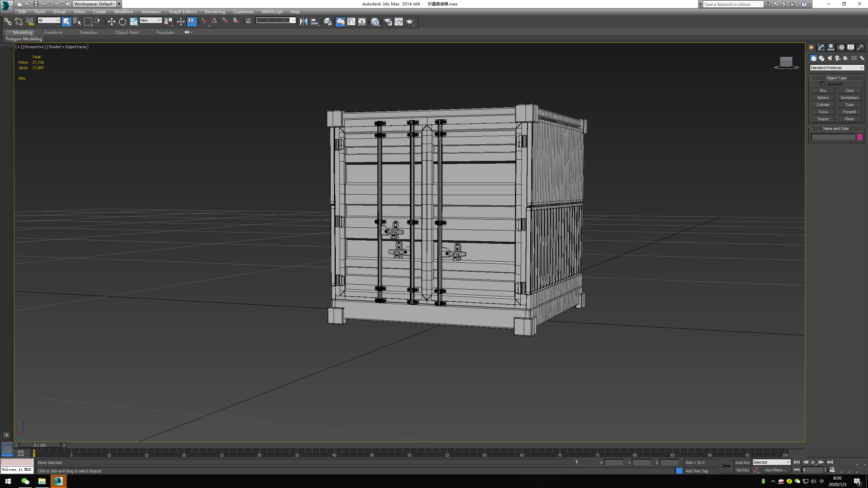
Task: Click the Teapot primitive button
Action: point(823,119)
